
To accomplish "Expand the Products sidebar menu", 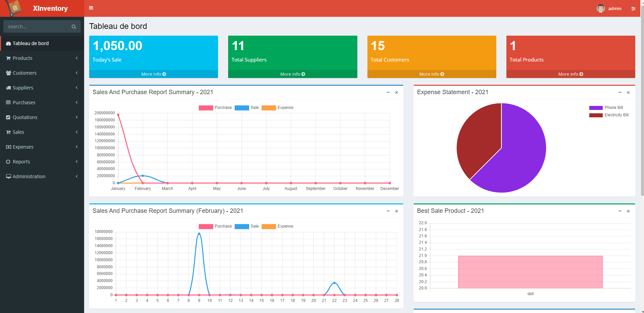I will click(x=42, y=58).
